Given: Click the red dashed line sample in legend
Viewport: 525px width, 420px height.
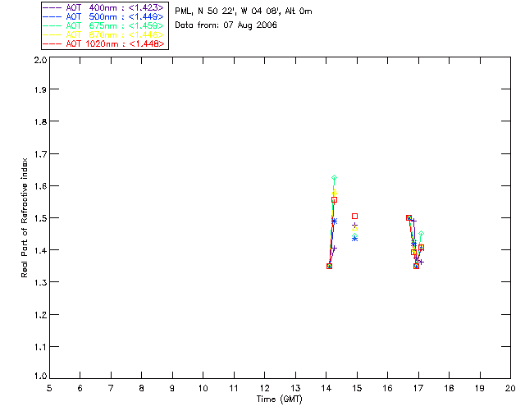Looking at the screenshot, I should click(52, 43).
